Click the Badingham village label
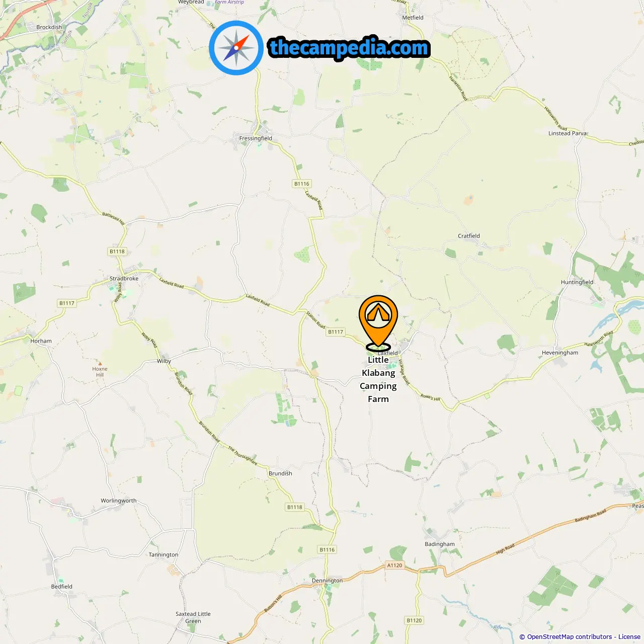644x644 pixels. click(440, 544)
